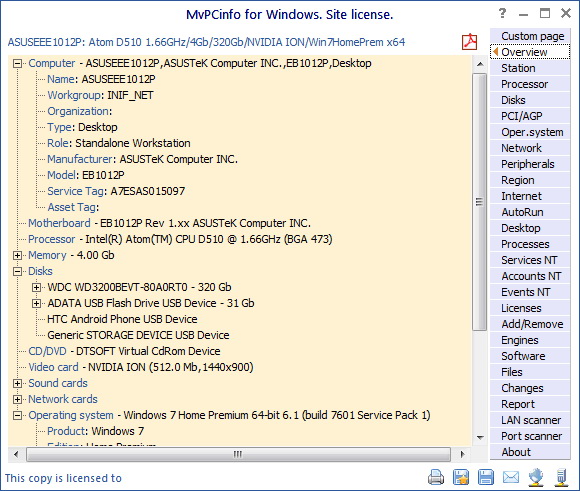Click the horizontal scrollbar left arrow
580x491 pixels.
(16, 454)
